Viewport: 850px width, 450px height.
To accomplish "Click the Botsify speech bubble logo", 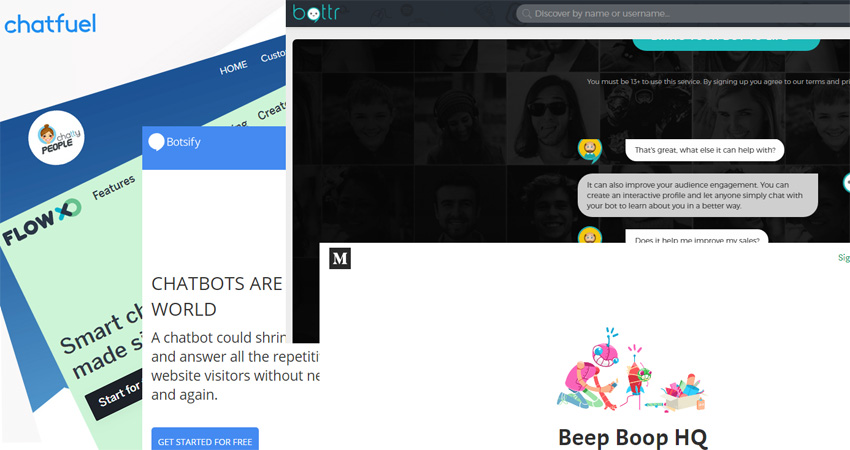I will pyautogui.click(x=156, y=142).
